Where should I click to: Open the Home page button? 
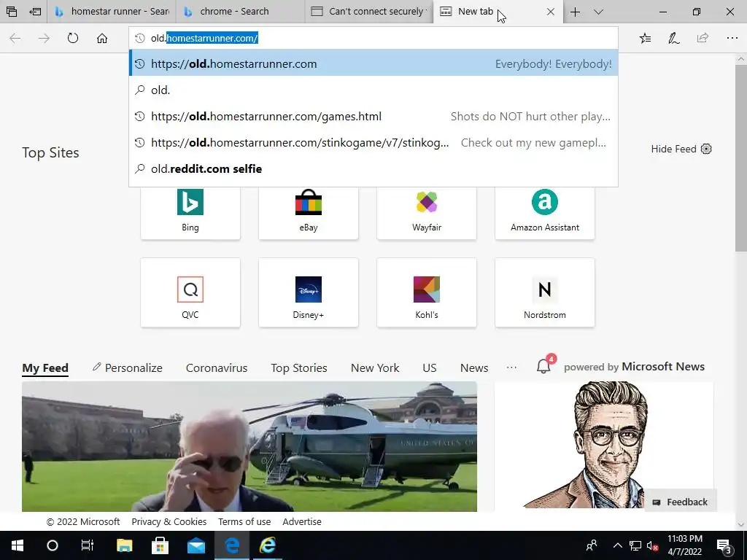(102, 38)
